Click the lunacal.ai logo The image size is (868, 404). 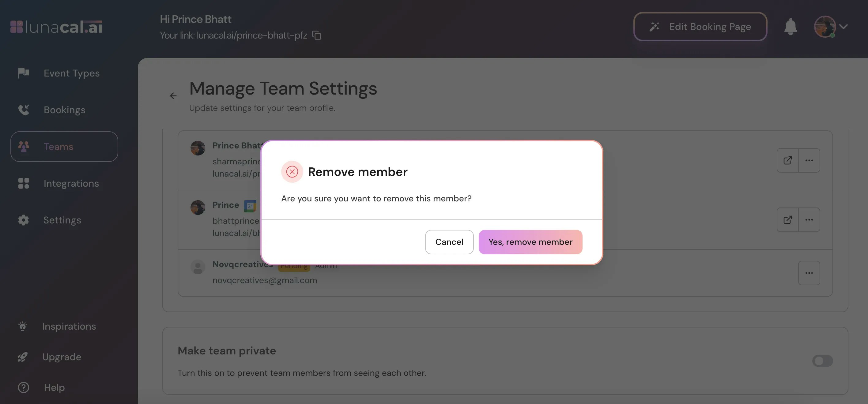(x=56, y=27)
